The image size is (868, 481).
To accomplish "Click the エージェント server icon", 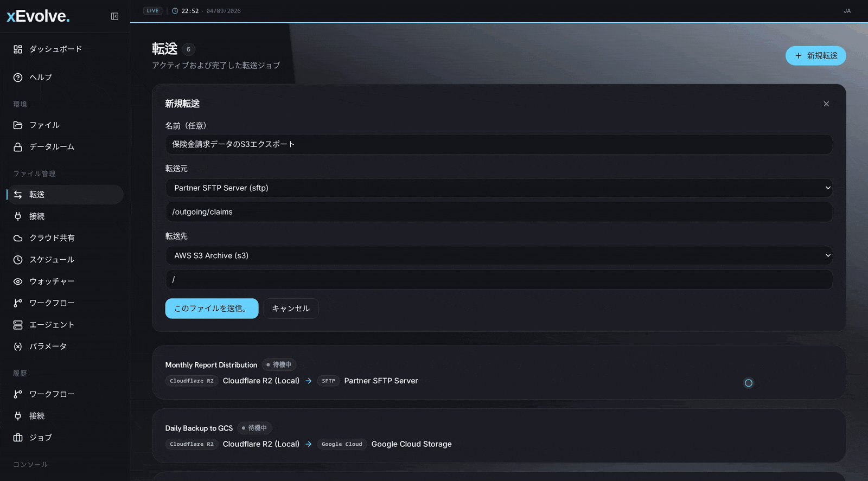I will (18, 325).
